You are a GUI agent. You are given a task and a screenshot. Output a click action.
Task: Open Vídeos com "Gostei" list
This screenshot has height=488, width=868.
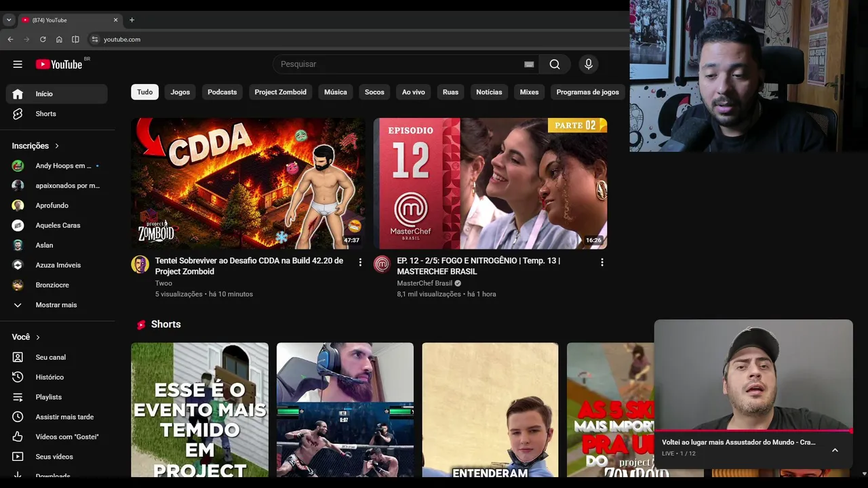tap(57, 436)
